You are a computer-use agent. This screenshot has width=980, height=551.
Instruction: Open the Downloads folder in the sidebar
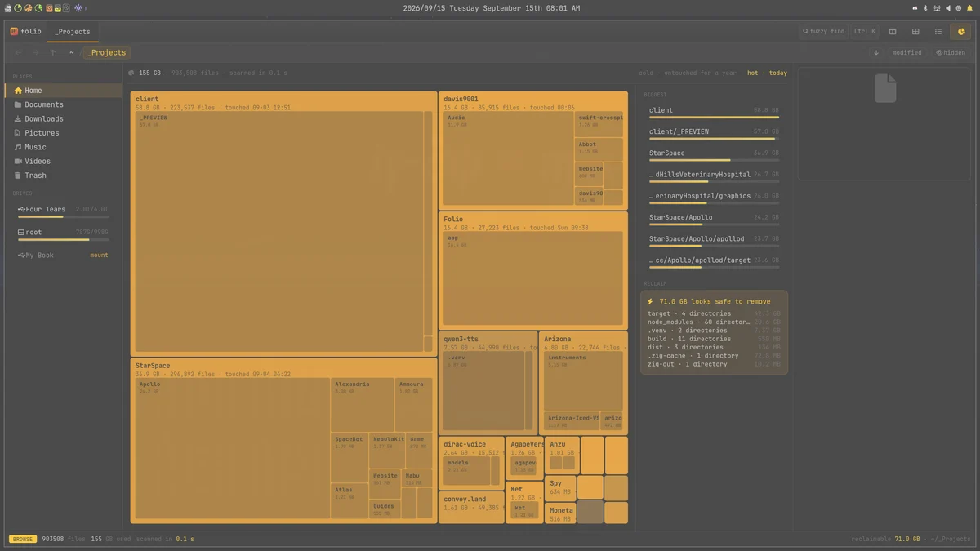point(65,118)
